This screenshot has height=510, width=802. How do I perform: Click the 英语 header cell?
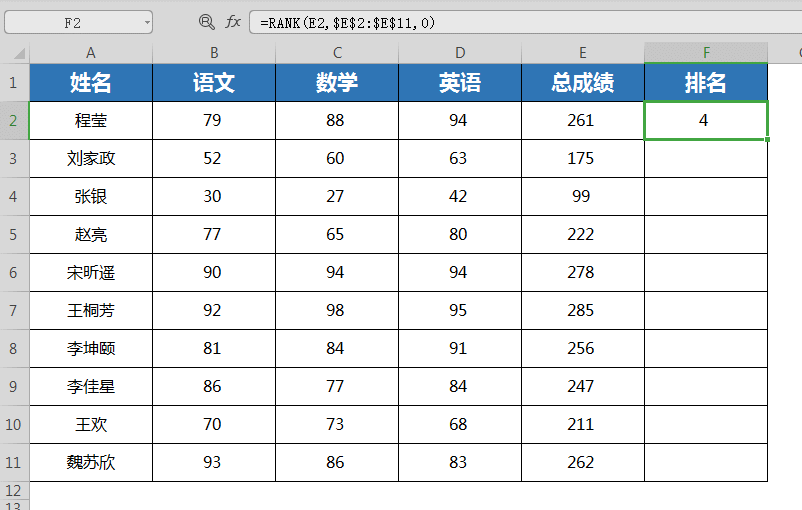[460, 82]
